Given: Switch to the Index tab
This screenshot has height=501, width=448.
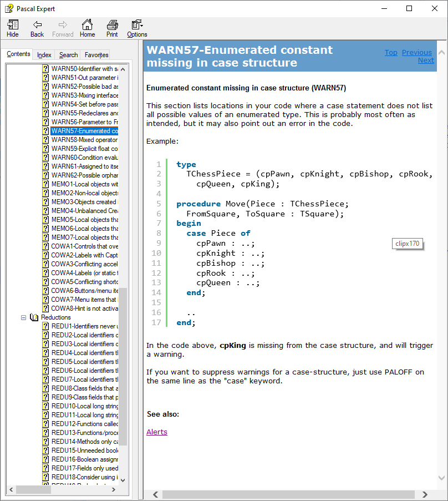Looking at the screenshot, I should (x=43, y=54).
